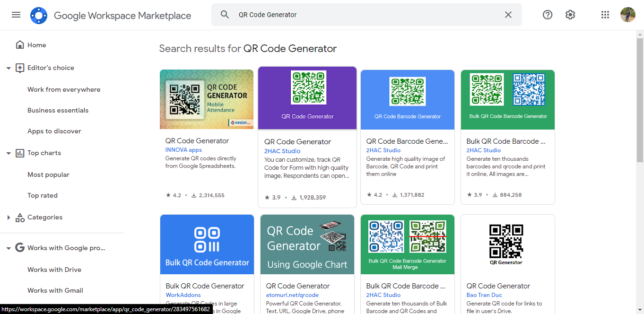Click the Google G icon in sidebar
644x314 pixels.
click(20, 248)
